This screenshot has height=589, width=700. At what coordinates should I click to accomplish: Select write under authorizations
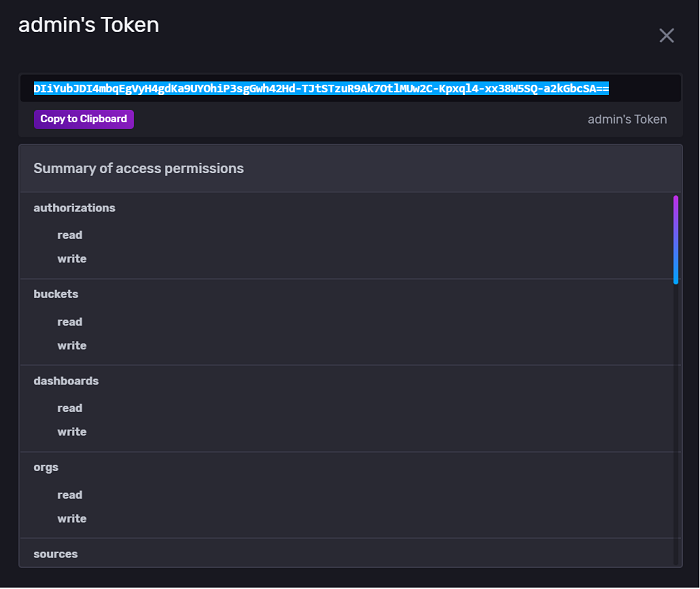[x=72, y=259]
